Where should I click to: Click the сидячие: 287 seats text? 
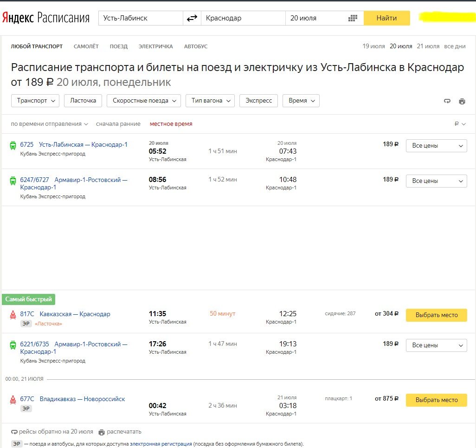click(340, 313)
